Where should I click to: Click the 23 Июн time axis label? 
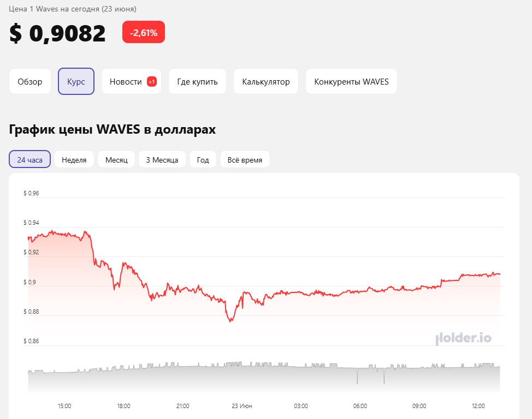(242, 406)
